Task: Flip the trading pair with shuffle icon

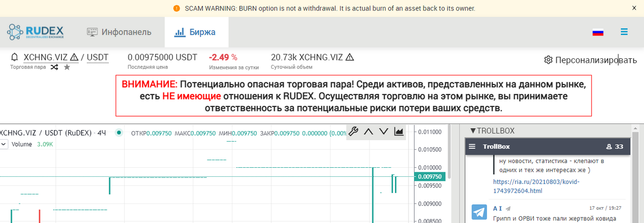Action: pyautogui.click(x=54, y=67)
